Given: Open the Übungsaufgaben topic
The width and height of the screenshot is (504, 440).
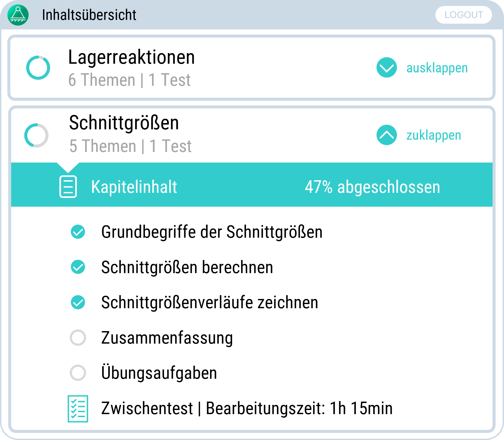Looking at the screenshot, I should [159, 373].
